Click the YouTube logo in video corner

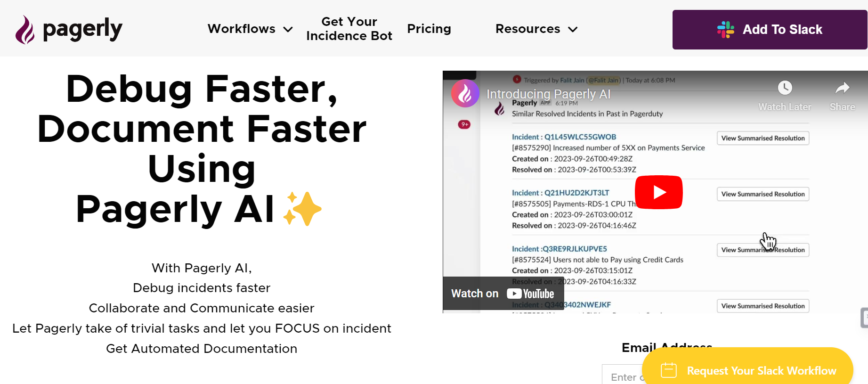(x=530, y=294)
